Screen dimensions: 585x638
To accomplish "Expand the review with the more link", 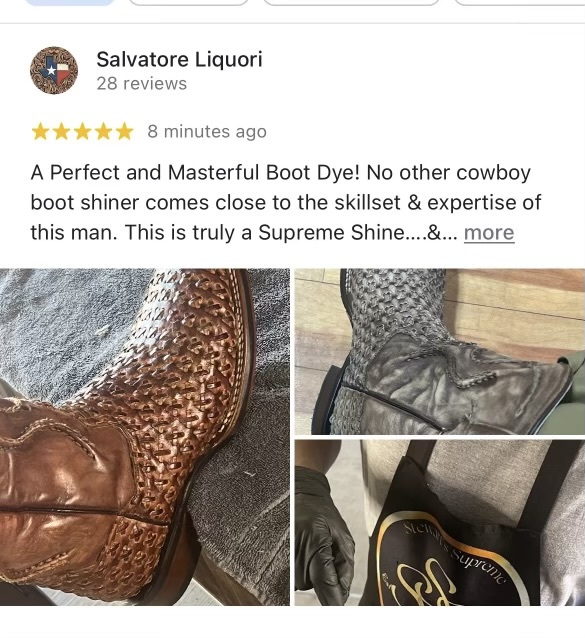I will (x=489, y=233).
